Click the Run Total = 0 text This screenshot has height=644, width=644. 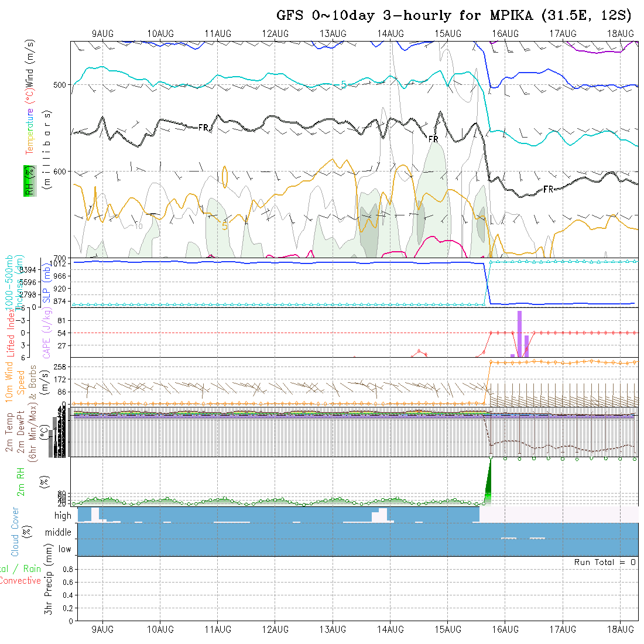[x=605, y=562]
